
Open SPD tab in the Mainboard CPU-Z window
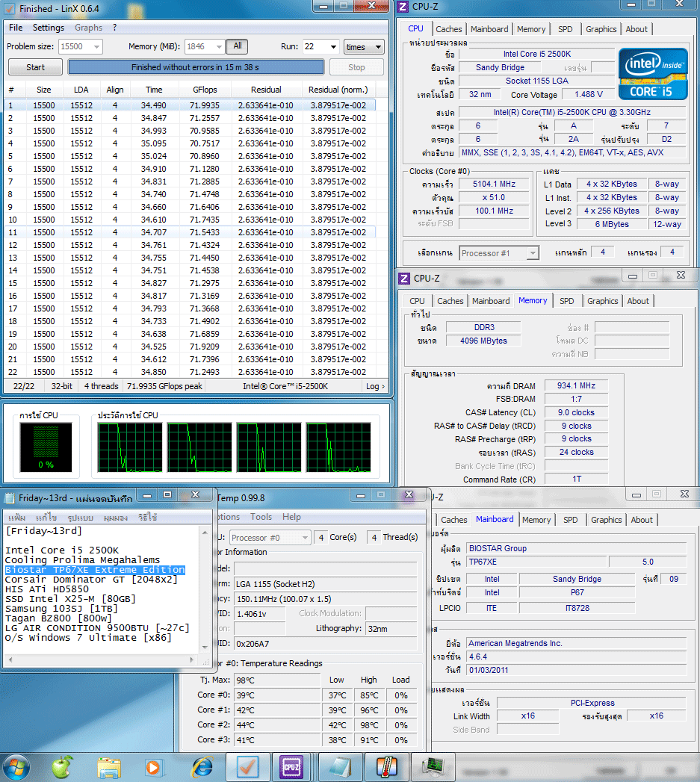click(570, 520)
